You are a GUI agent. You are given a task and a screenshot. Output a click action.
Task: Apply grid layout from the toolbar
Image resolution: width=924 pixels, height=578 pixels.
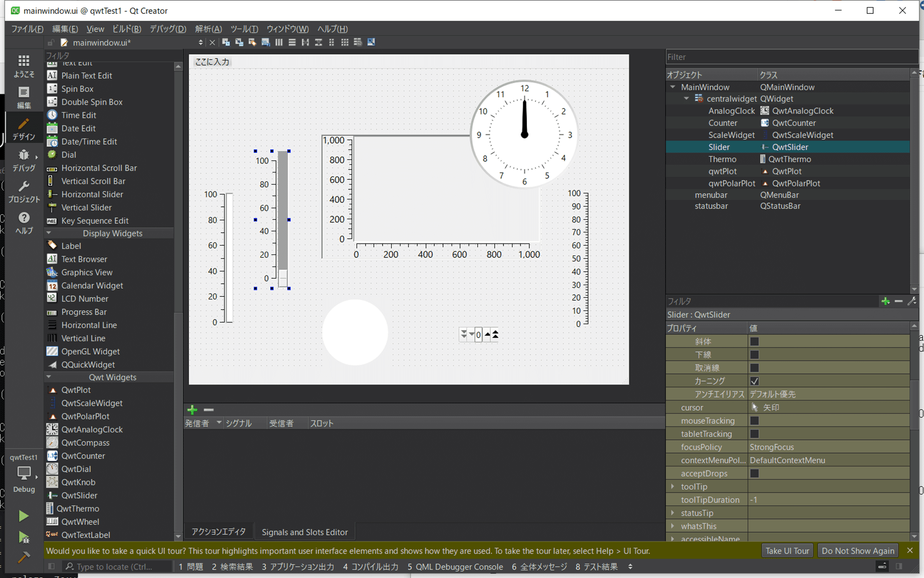345,42
